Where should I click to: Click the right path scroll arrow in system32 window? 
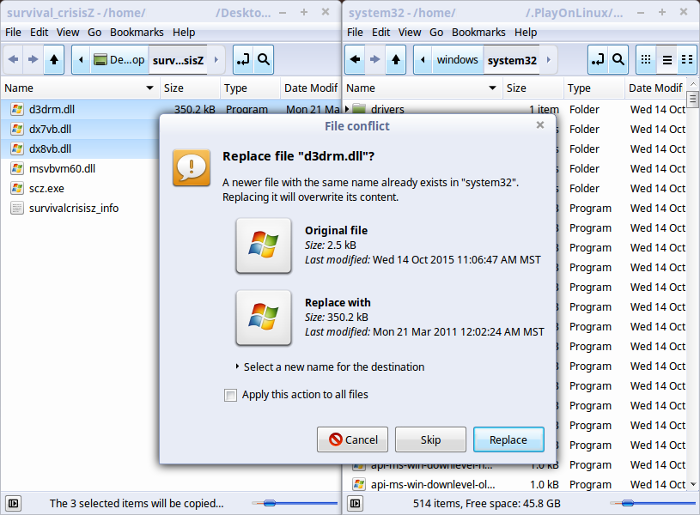point(549,59)
